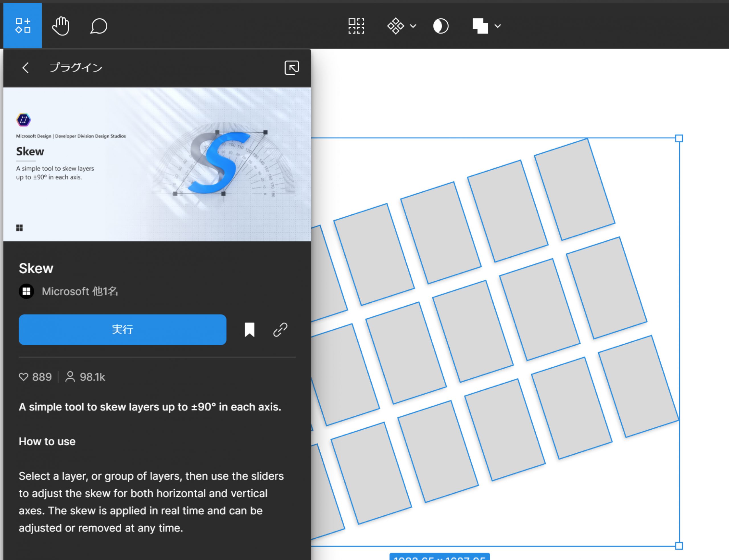Open the Microsoft 他1名 author link

click(x=80, y=291)
